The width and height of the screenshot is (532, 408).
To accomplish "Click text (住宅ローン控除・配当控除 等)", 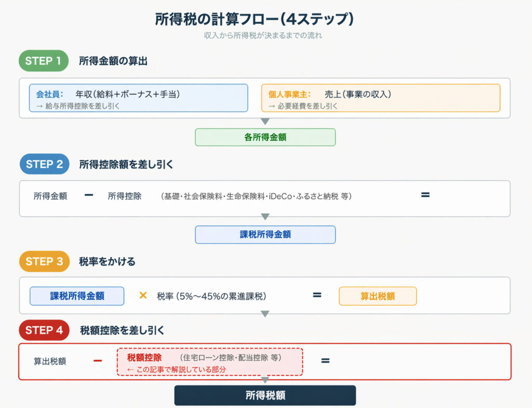I will [230, 358].
